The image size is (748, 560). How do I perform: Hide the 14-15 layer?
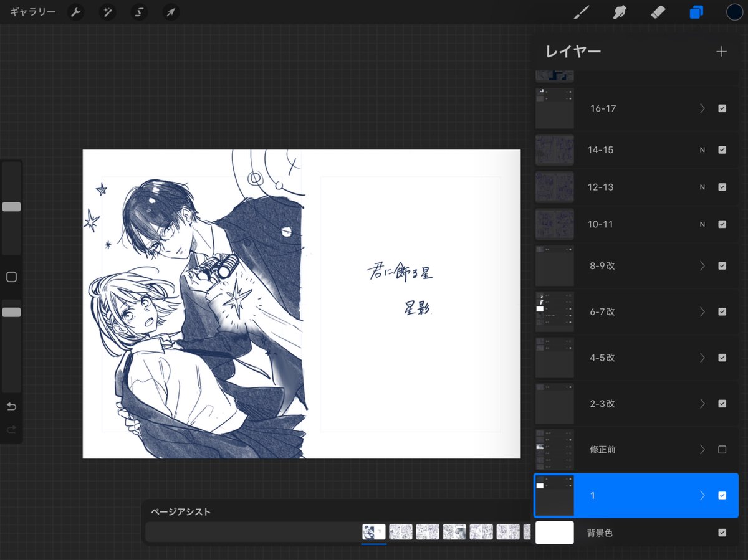(x=722, y=149)
